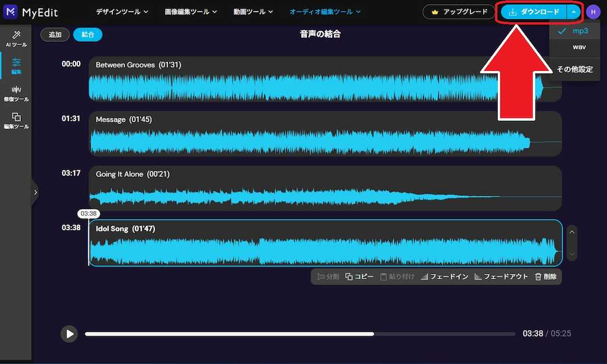607x364 pixels.
Task: Select mp3 as the download format
Action: (579, 31)
